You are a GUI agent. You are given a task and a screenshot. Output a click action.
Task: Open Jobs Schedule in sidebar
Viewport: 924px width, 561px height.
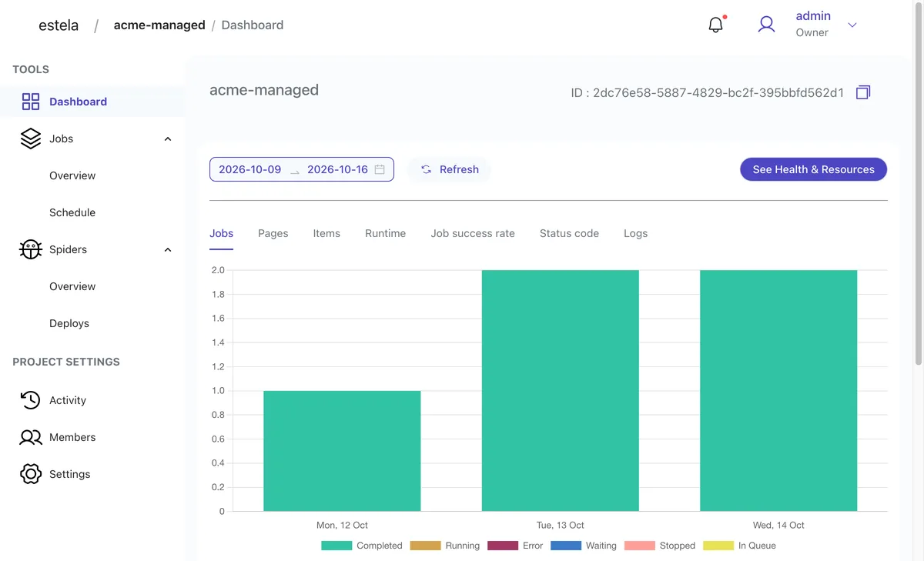(72, 212)
